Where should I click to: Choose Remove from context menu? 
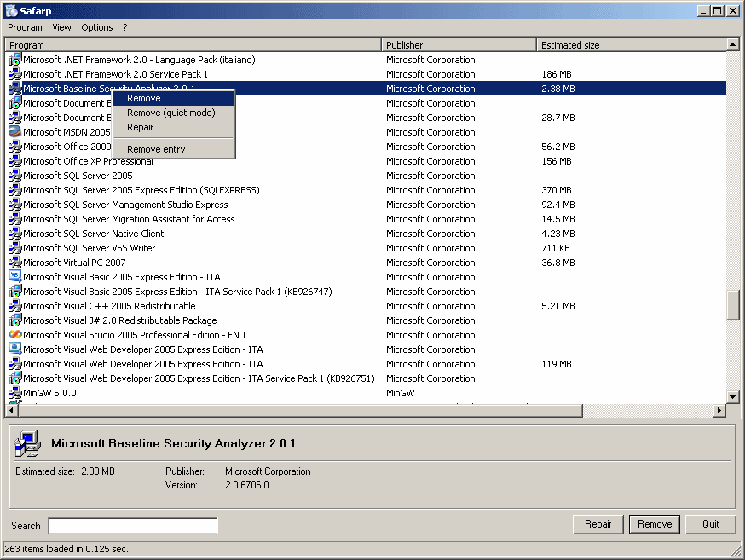(173, 98)
